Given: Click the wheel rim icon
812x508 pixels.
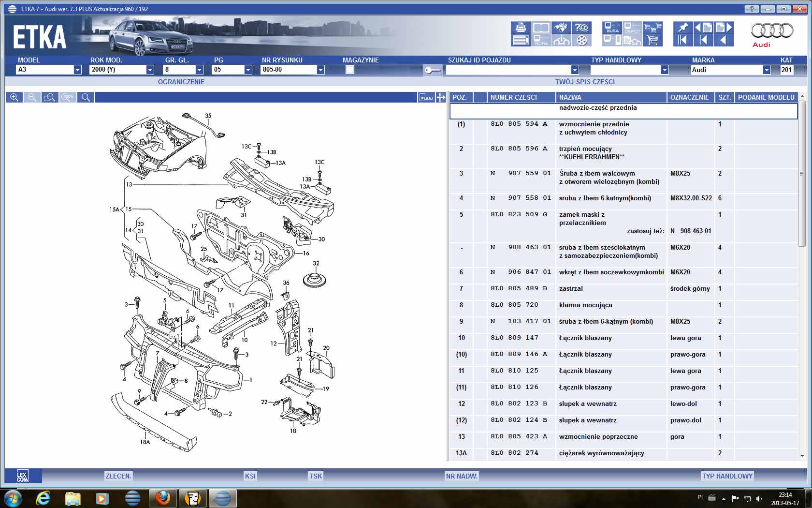Looking at the screenshot, I should point(581,40).
